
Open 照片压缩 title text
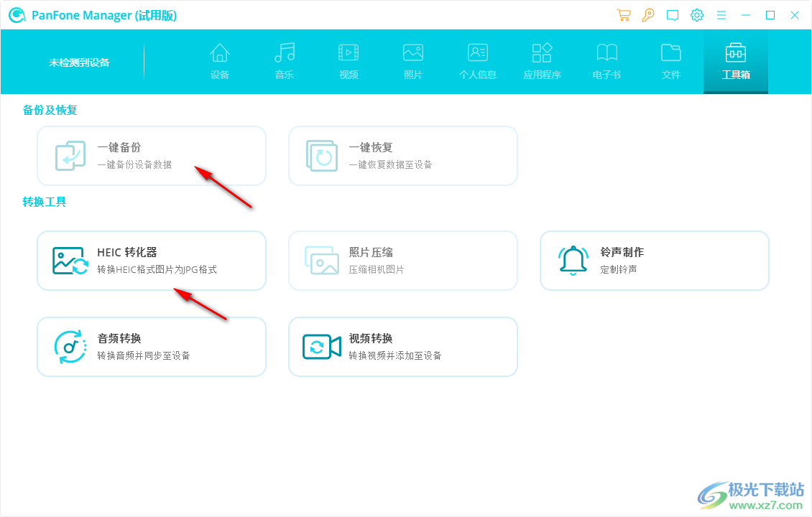pos(371,252)
